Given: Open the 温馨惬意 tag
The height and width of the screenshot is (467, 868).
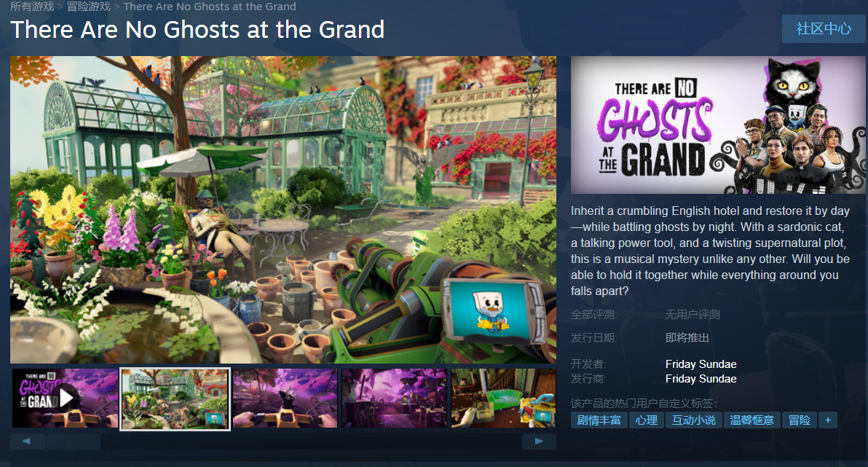Looking at the screenshot, I should pyautogui.click(x=751, y=420).
